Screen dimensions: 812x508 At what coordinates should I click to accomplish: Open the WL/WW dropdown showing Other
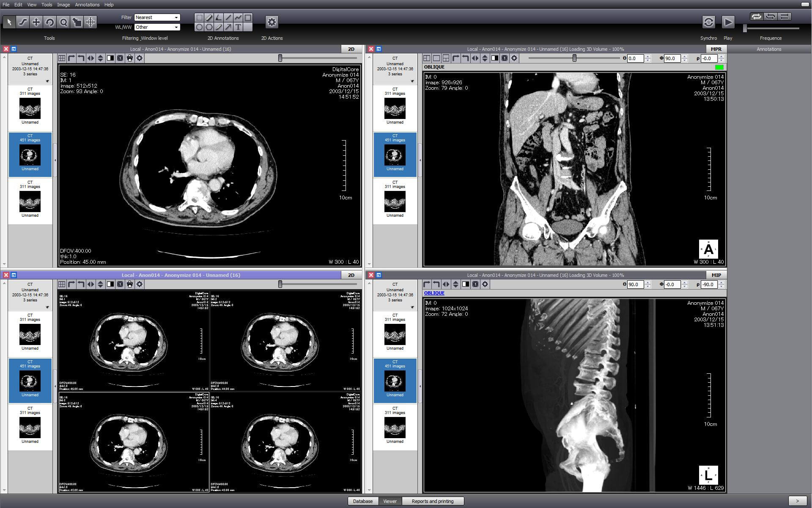[x=157, y=27]
